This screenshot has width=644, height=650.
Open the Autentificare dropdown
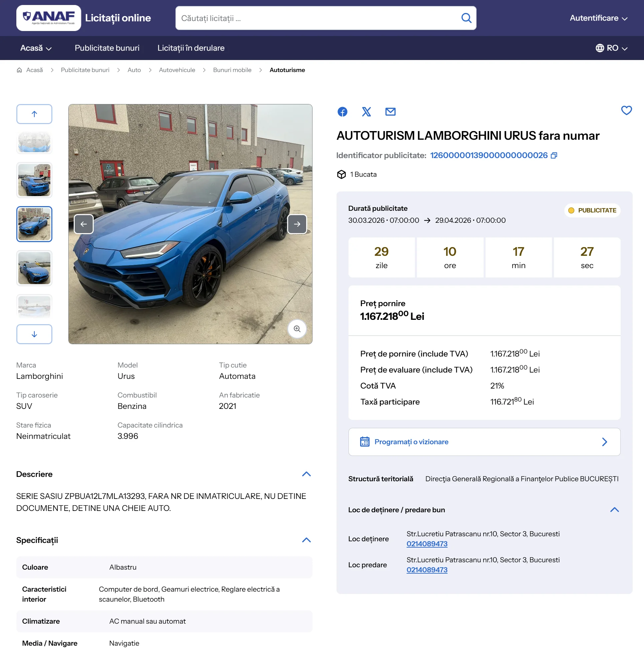[598, 18]
